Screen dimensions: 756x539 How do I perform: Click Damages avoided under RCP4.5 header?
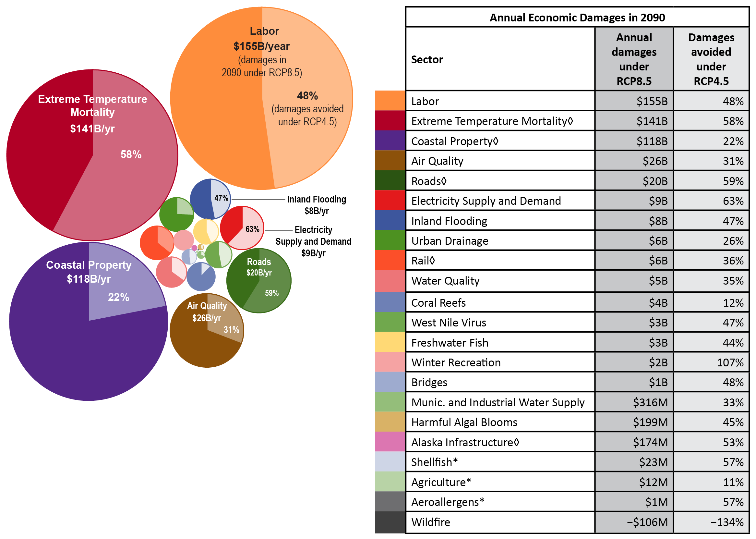click(711, 59)
